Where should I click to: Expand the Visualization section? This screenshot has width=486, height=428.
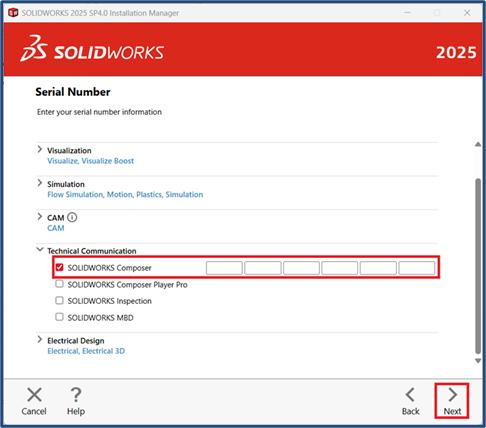(40, 149)
